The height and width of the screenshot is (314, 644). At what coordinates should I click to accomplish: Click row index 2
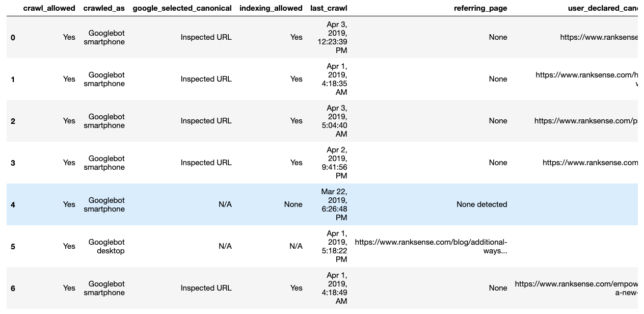tap(13, 121)
